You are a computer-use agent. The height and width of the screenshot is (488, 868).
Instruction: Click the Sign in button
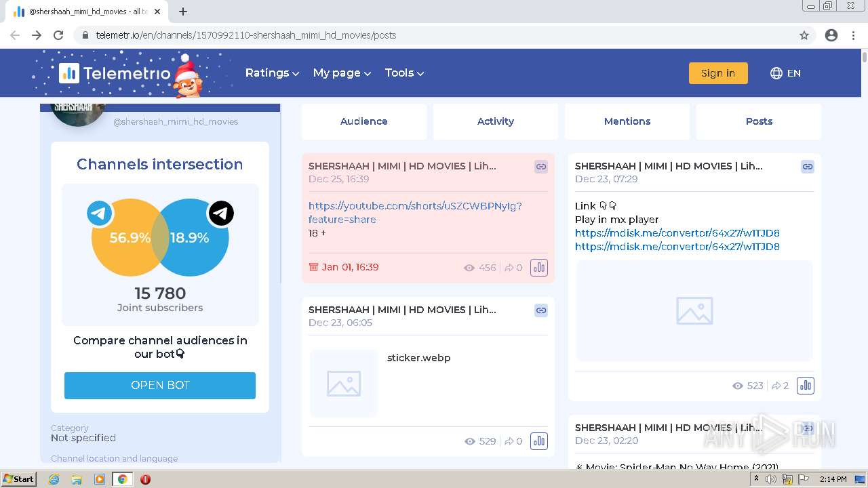[718, 73]
